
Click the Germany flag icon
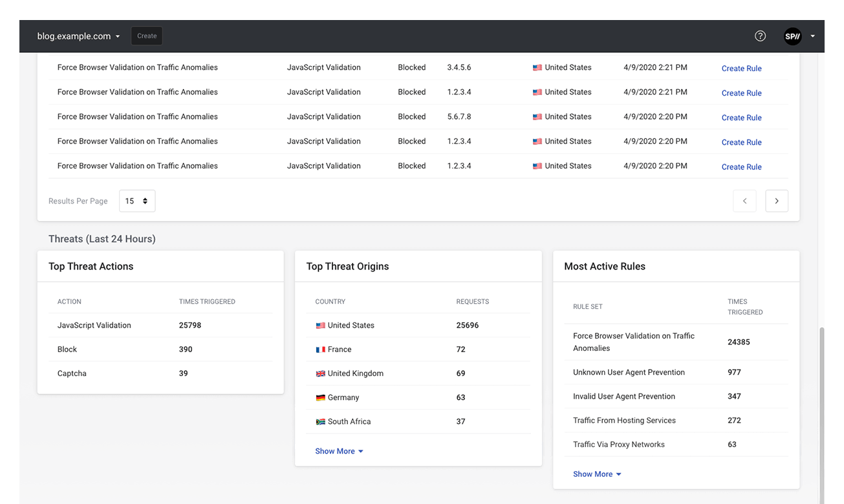[x=320, y=398]
